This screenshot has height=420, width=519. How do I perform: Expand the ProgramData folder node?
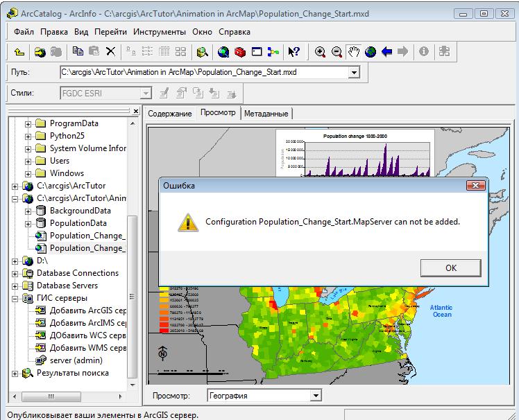pos(28,124)
